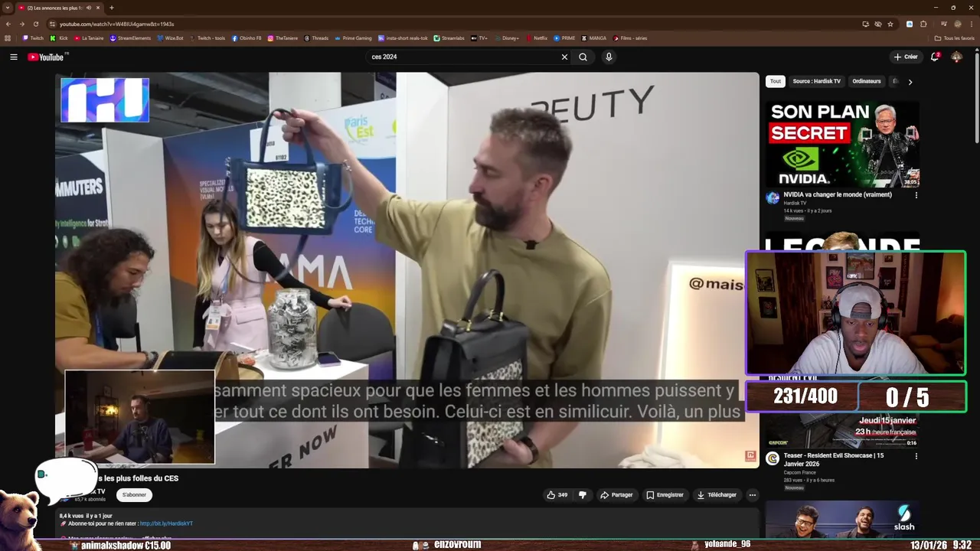
Task: Open the StreamElements bookmark
Action: tap(130, 38)
